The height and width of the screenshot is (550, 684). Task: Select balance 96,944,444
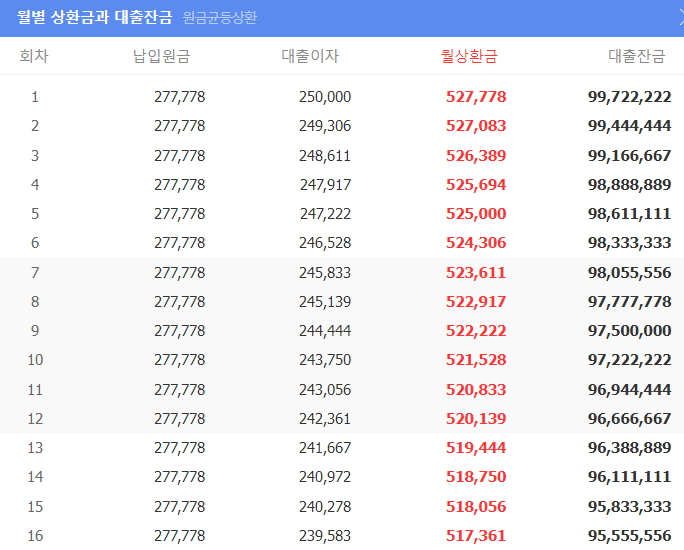point(629,390)
